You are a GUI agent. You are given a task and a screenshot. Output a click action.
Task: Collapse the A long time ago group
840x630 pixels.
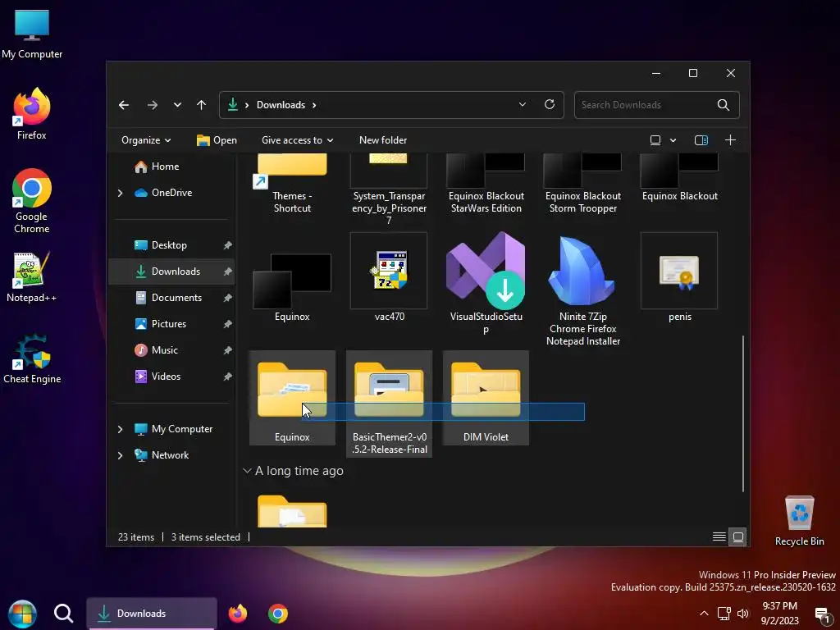247,471
